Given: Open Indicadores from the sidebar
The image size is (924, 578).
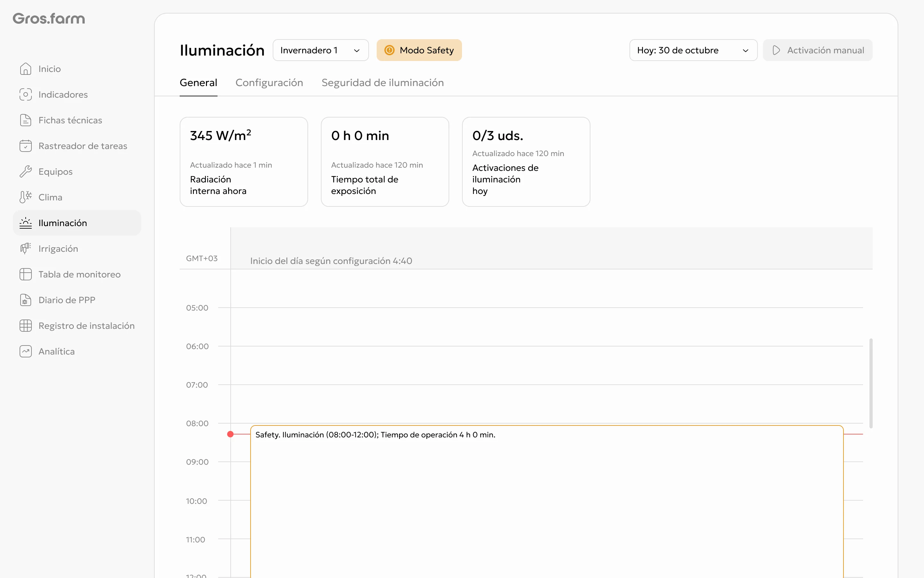Looking at the screenshot, I should pos(77,94).
